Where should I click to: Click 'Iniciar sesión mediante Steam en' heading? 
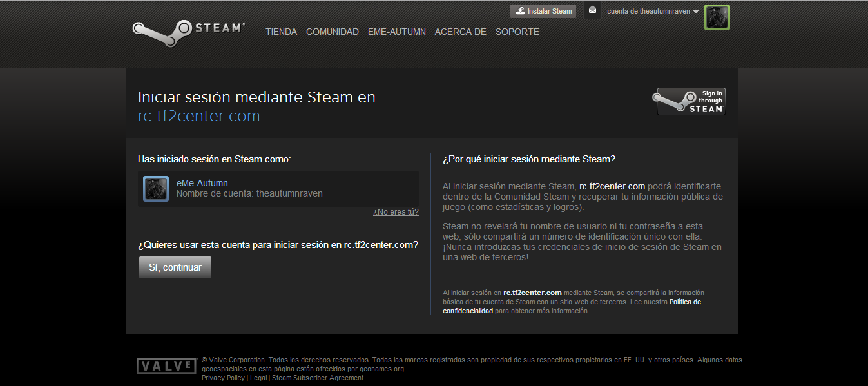256,97
